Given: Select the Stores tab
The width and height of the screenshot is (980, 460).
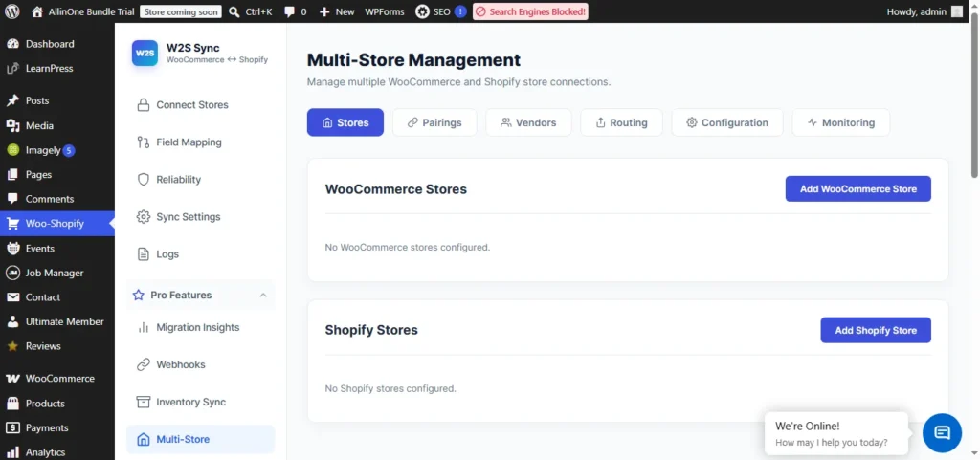Looking at the screenshot, I should point(345,122).
